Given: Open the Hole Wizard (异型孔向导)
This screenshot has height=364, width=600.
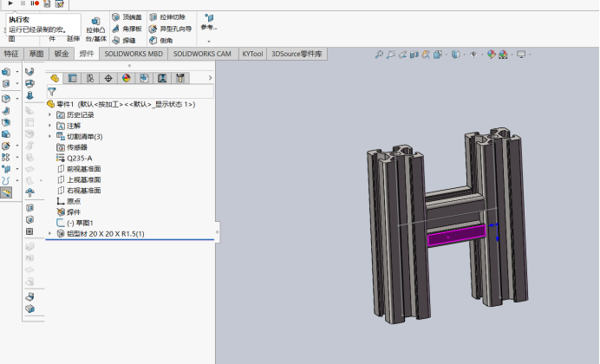Looking at the screenshot, I should coord(170,29).
